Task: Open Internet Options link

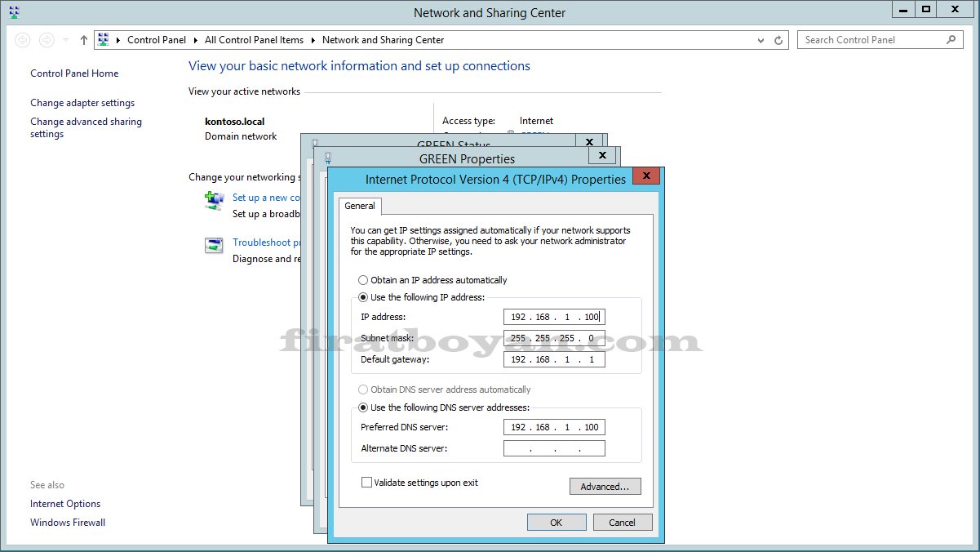Action: click(x=65, y=504)
